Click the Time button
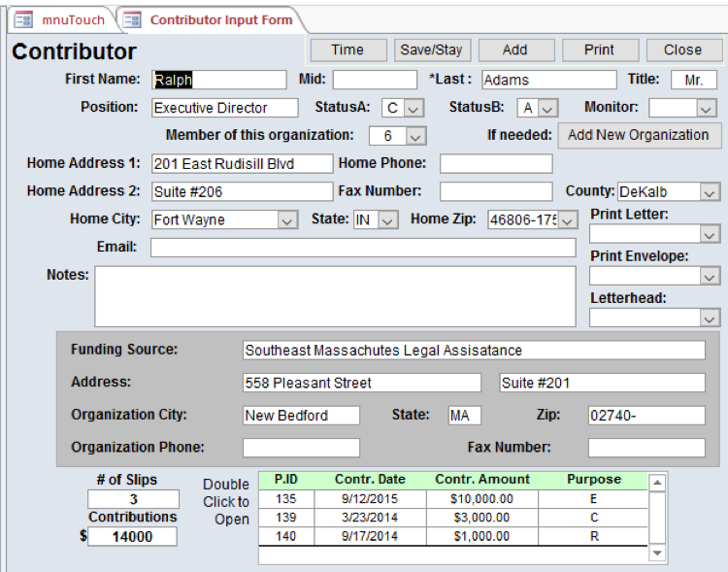This screenshot has height=572, width=728. pos(347,50)
